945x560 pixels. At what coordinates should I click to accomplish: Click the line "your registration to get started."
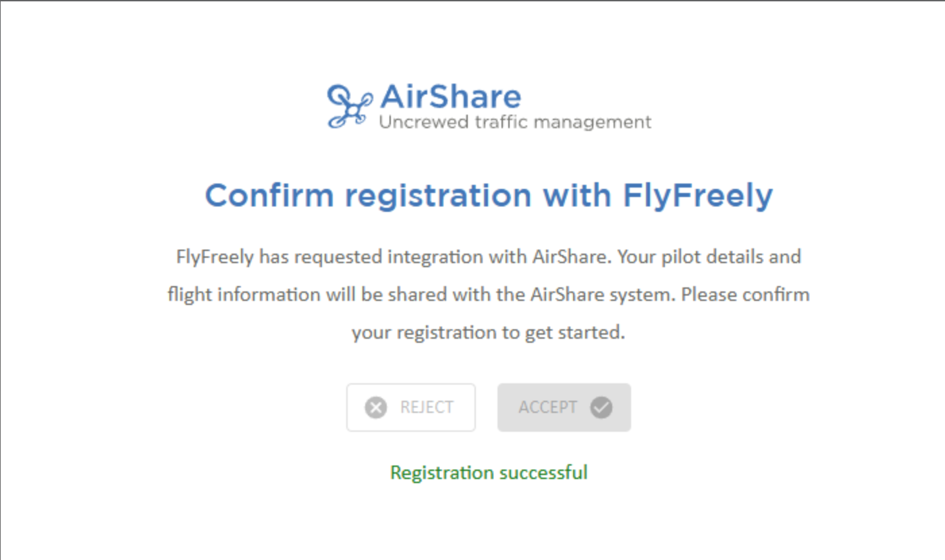coord(488,333)
